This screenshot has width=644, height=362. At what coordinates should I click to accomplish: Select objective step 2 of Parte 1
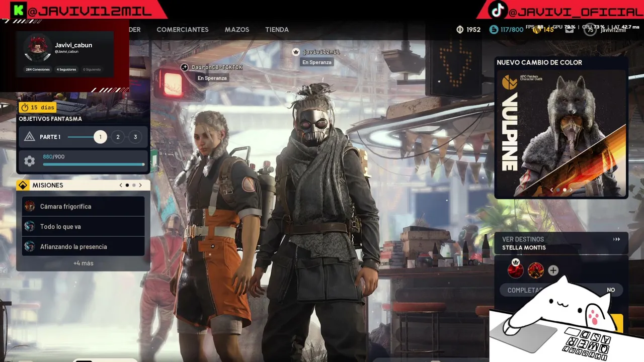[118, 137]
